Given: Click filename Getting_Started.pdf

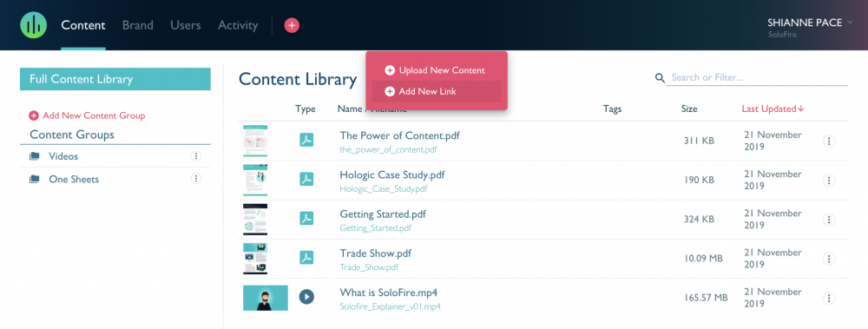Looking at the screenshot, I should (x=375, y=228).
